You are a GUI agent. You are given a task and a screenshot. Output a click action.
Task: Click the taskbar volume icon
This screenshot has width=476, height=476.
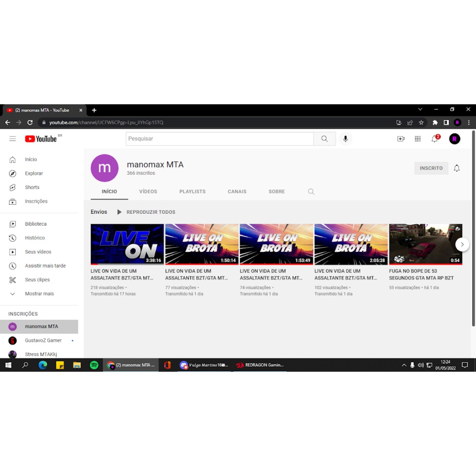(x=421, y=365)
